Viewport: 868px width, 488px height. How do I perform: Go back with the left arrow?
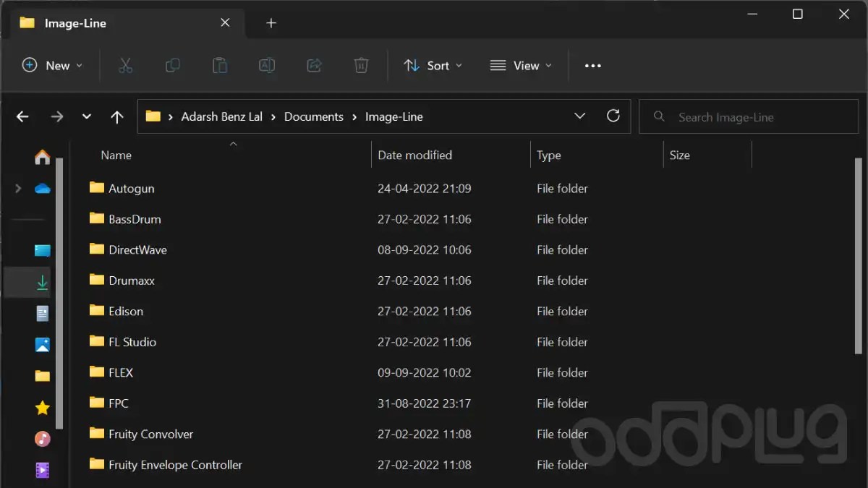click(22, 116)
